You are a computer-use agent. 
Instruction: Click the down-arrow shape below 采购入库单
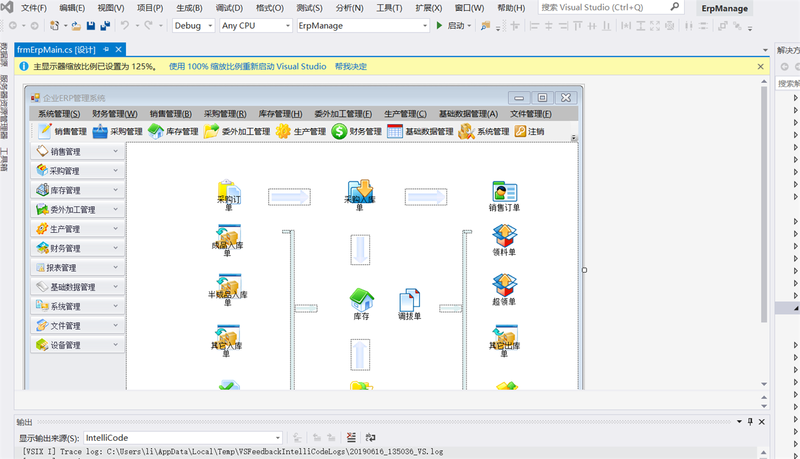coord(360,249)
